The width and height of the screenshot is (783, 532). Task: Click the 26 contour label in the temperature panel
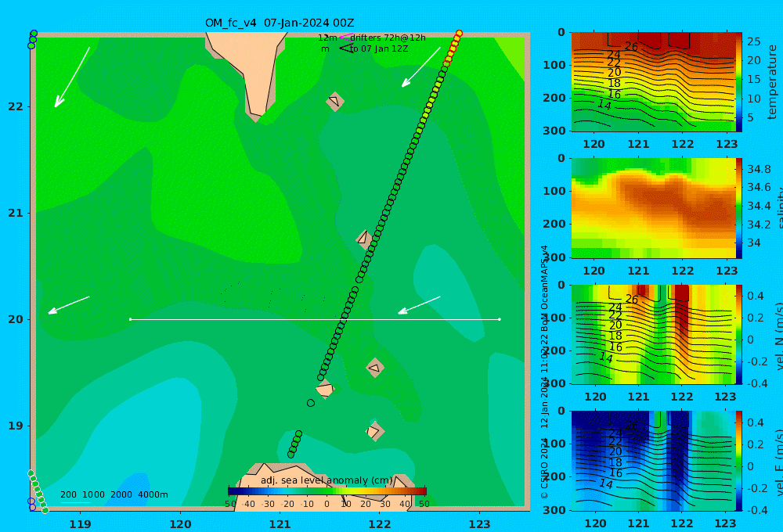631,47
